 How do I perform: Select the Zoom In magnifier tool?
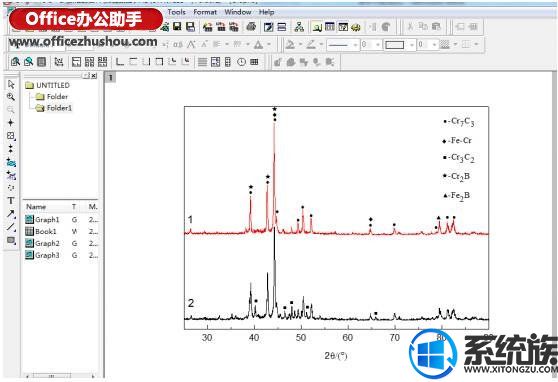coord(11,97)
